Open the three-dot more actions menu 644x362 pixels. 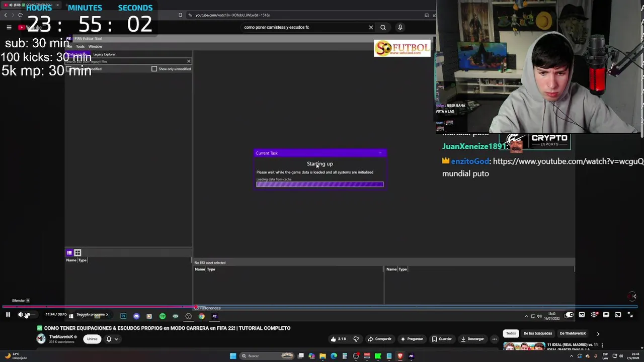pos(495,339)
